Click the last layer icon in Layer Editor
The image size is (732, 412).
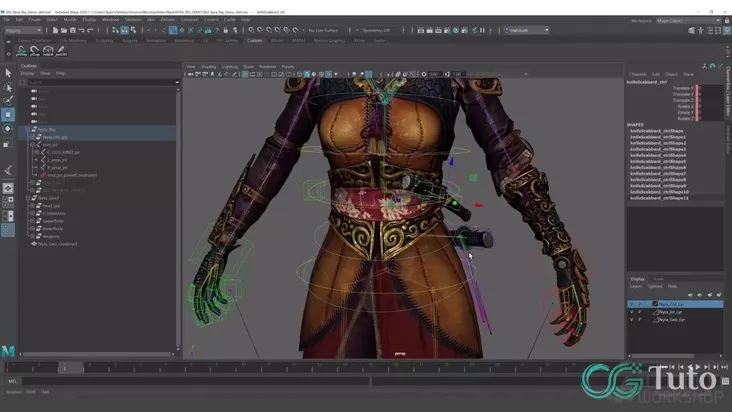point(719,294)
